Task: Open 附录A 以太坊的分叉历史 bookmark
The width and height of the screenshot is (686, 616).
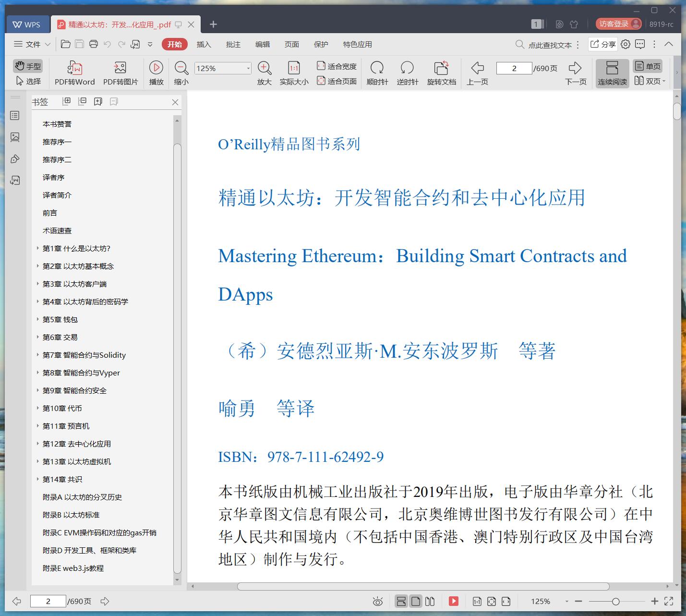Action: 82,497
